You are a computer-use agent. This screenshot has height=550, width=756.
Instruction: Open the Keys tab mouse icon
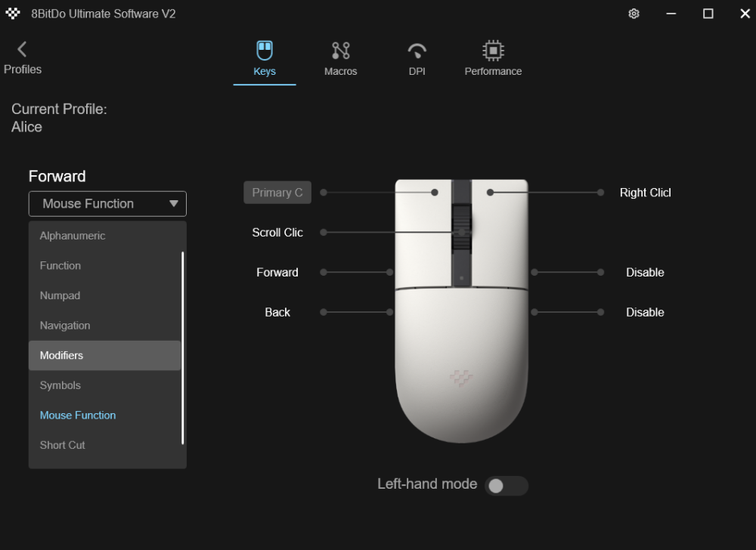point(265,51)
